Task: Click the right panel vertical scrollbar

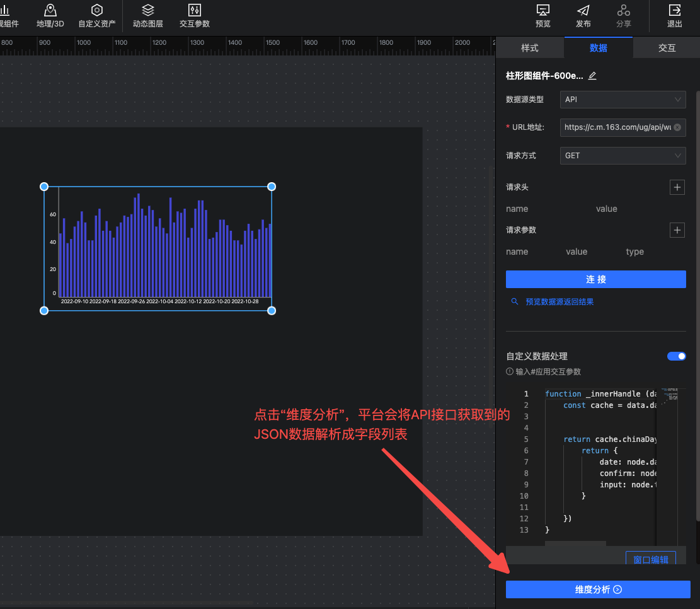Action: pos(697,306)
